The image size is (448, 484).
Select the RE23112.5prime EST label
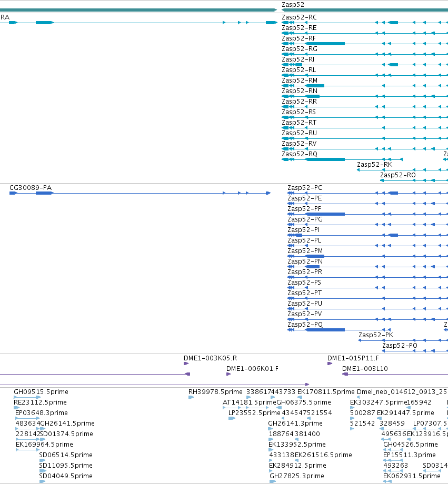[40, 402]
